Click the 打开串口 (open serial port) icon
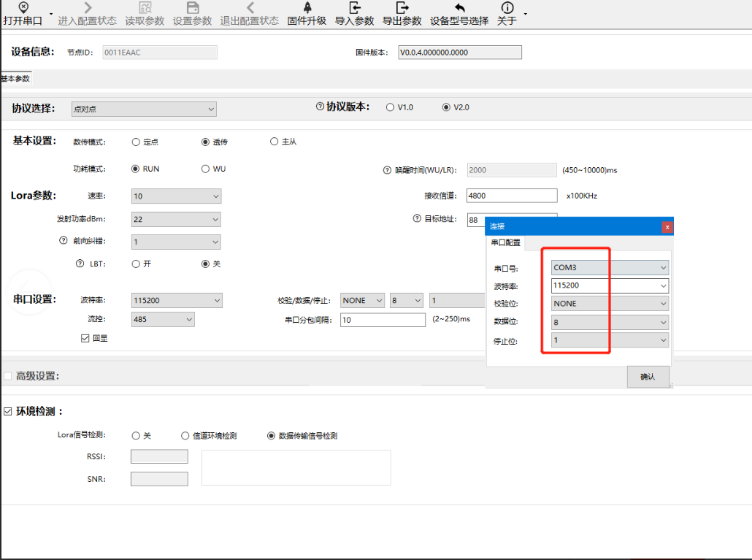 click(x=23, y=7)
